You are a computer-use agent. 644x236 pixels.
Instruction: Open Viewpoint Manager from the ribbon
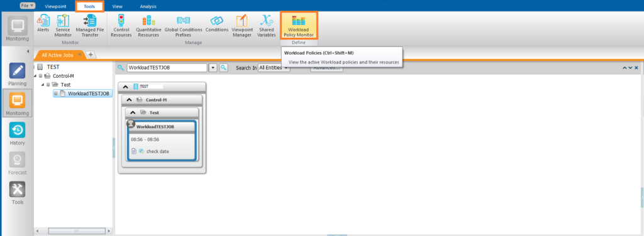pos(242,26)
